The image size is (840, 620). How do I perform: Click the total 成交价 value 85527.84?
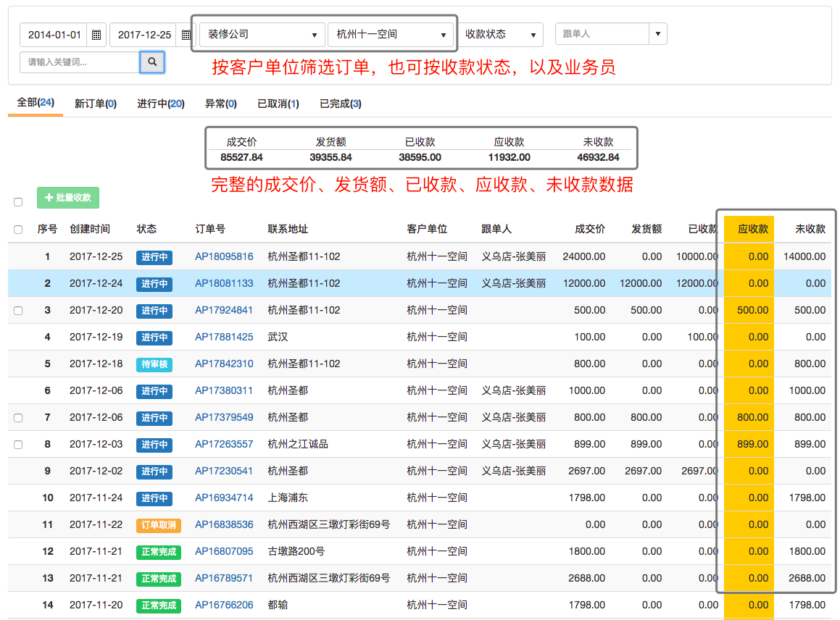[x=241, y=157]
